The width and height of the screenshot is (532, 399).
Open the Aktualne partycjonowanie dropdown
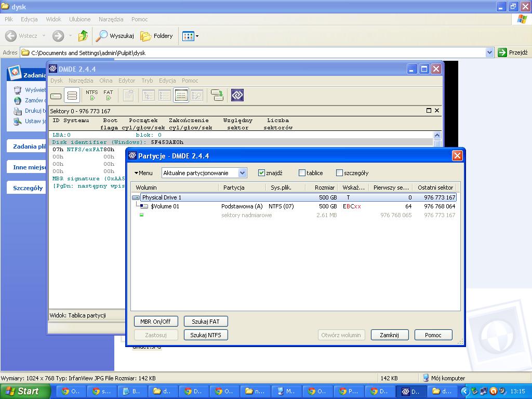click(242, 173)
